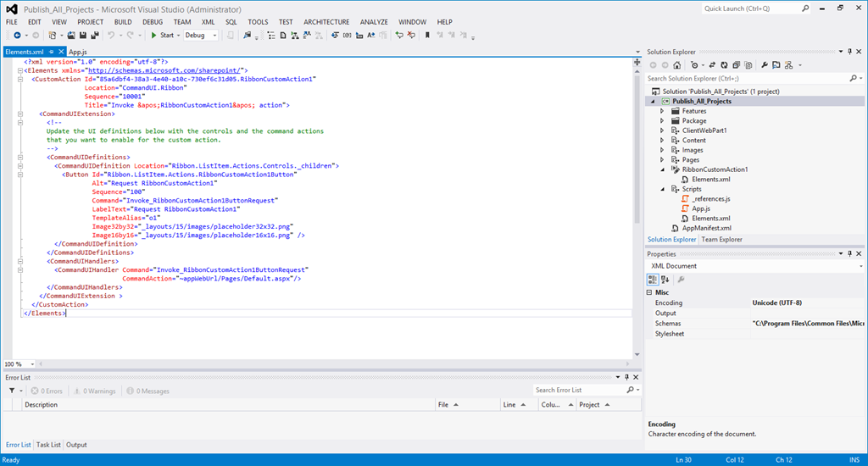868x466 pixels.
Task: Switch to the Task List tab
Action: point(48,445)
